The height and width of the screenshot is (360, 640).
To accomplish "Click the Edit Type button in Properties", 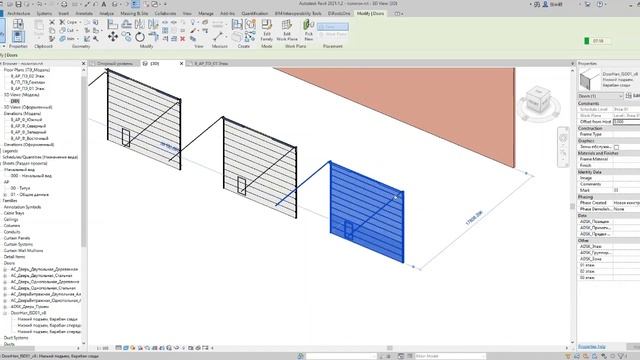I will coord(633,96).
